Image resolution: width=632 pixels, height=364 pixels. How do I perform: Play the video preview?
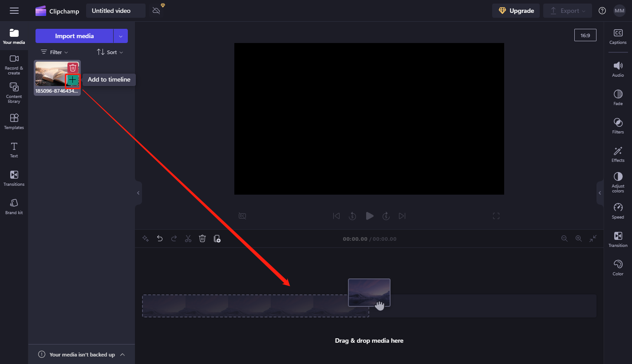369,216
